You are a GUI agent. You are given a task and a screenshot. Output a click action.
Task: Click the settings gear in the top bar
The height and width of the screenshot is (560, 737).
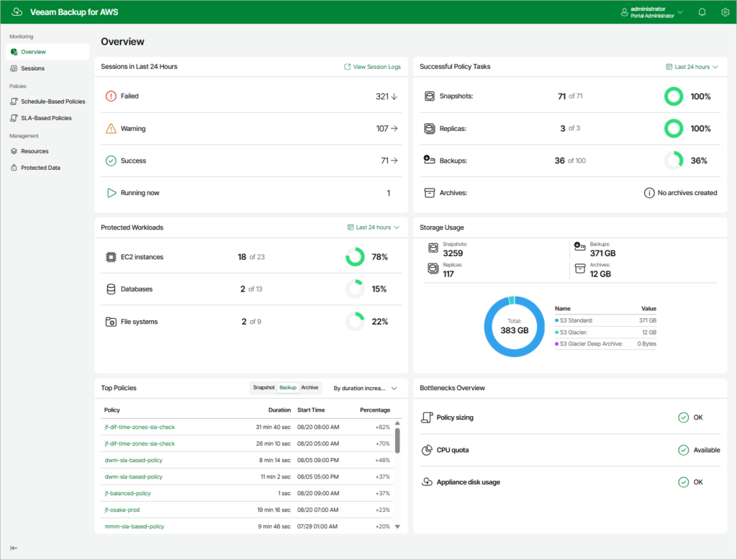725,12
